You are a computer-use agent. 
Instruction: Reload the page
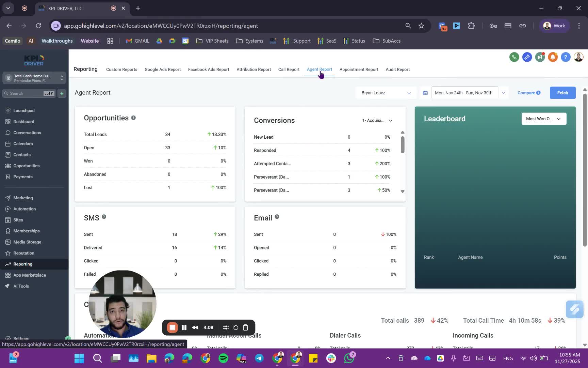pos(38,26)
